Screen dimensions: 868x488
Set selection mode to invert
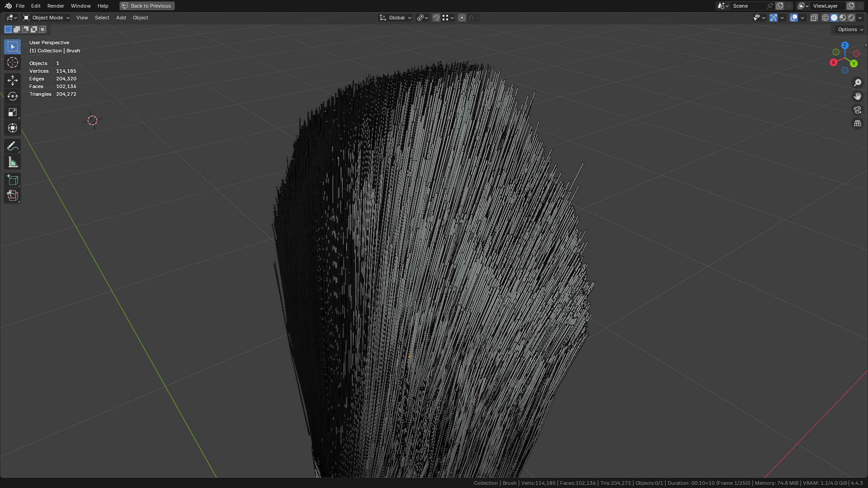tap(34, 29)
